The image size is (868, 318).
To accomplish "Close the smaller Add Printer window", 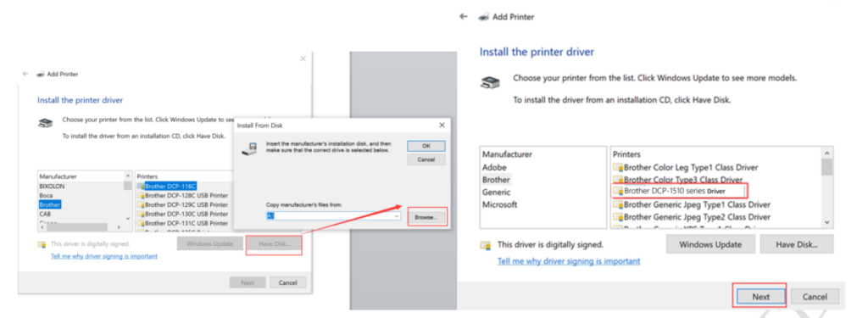I will click(x=303, y=59).
